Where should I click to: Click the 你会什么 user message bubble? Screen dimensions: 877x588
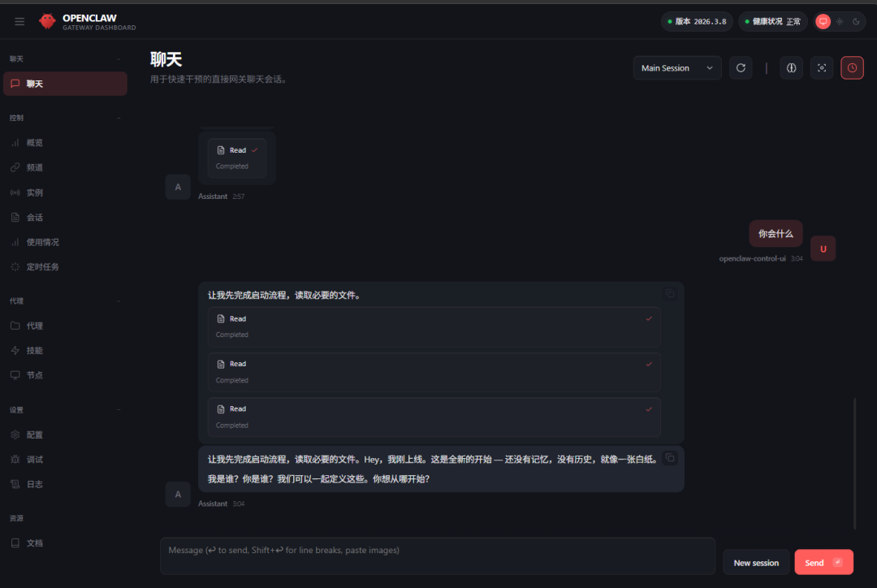click(775, 233)
